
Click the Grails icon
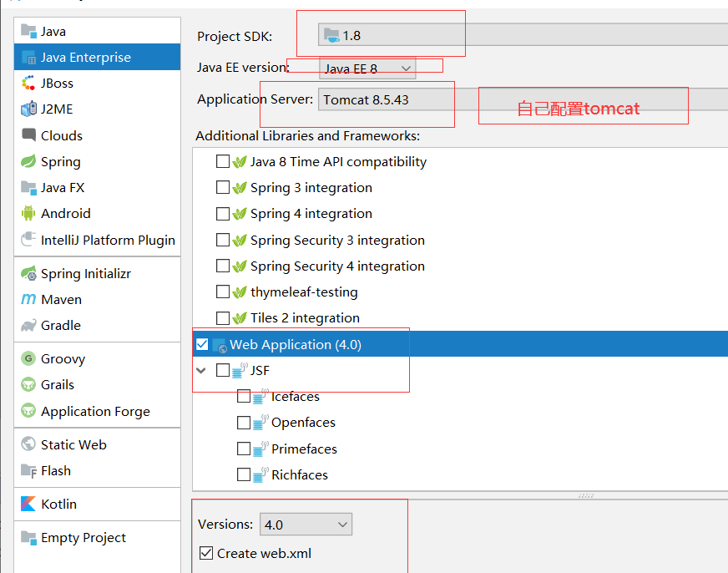point(28,384)
